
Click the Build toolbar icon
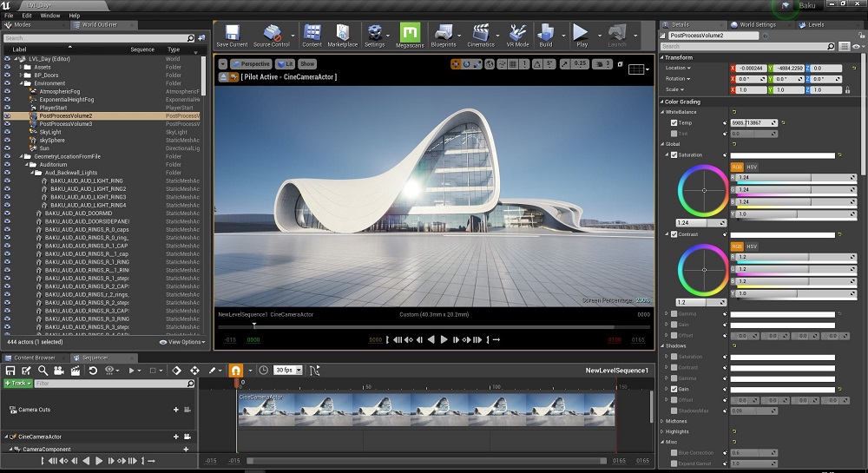click(x=546, y=36)
